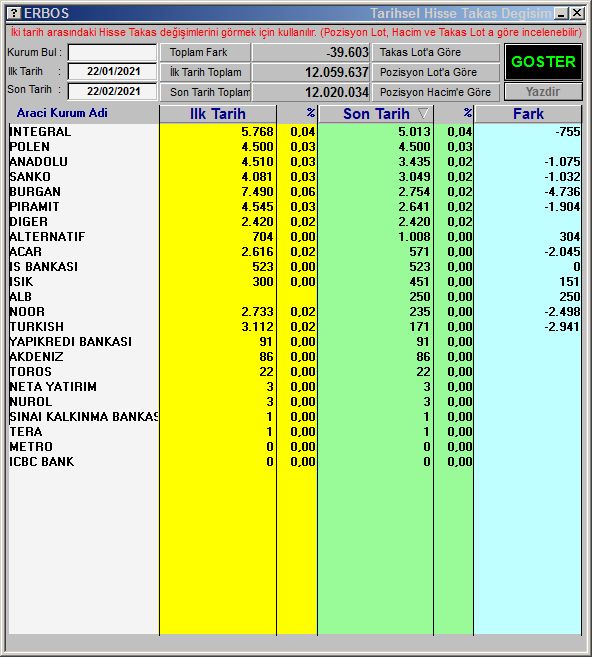
Task: Click the Ilk Tarih date field
Action: pyautogui.click(x=112, y=71)
